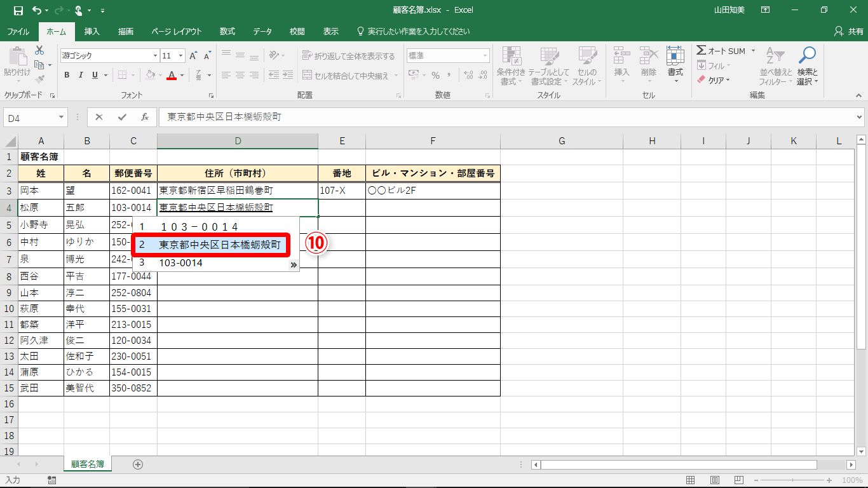Expand the formula bar with its arrow
Viewport: 868px width, 488px height.
click(x=860, y=117)
